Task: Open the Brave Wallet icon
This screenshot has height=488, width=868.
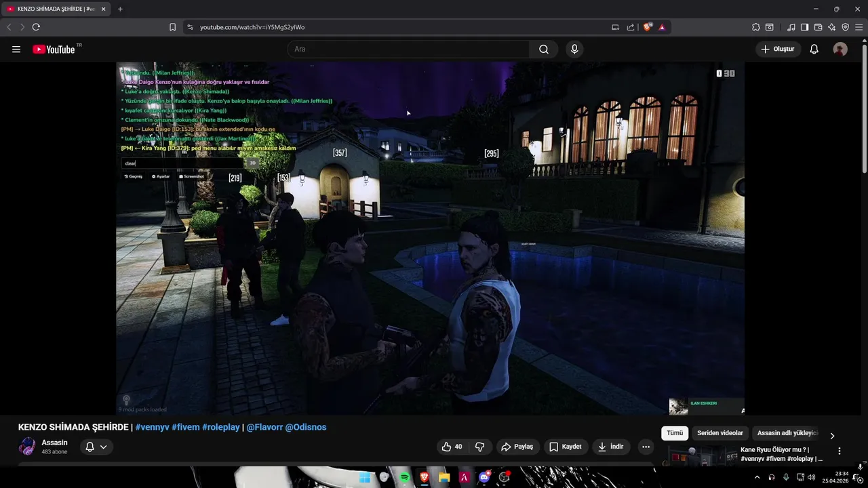Action: point(818,27)
